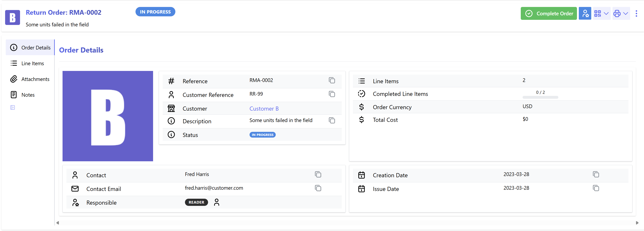The height and width of the screenshot is (231, 644).
Task: Copy the contact email address
Action: pos(318,188)
